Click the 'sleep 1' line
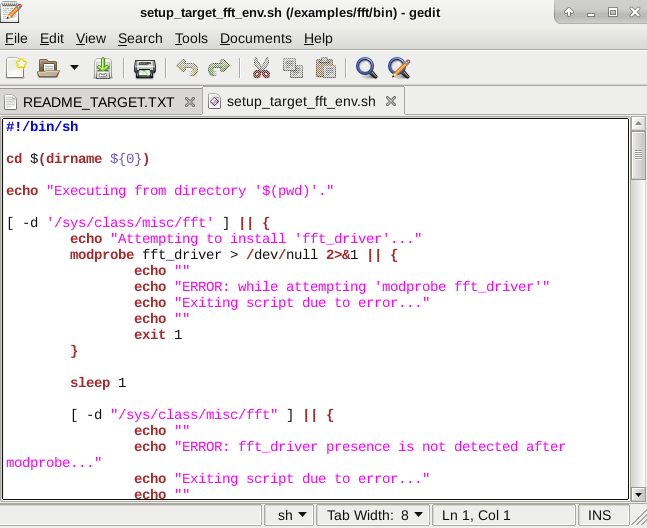647x528 pixels. [x=98, y=382]
